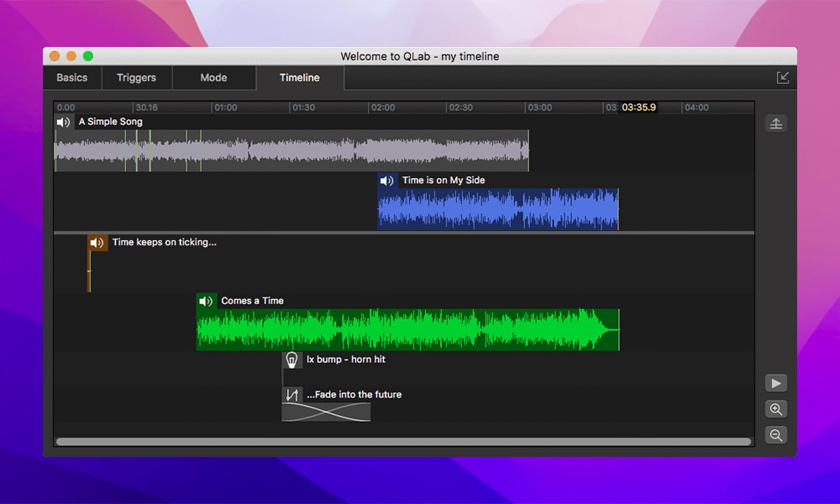Click the lightbulb icon on 'lx bump - horn hit'
The width and height of the screenshot is (840, 504).
(291, 359)
